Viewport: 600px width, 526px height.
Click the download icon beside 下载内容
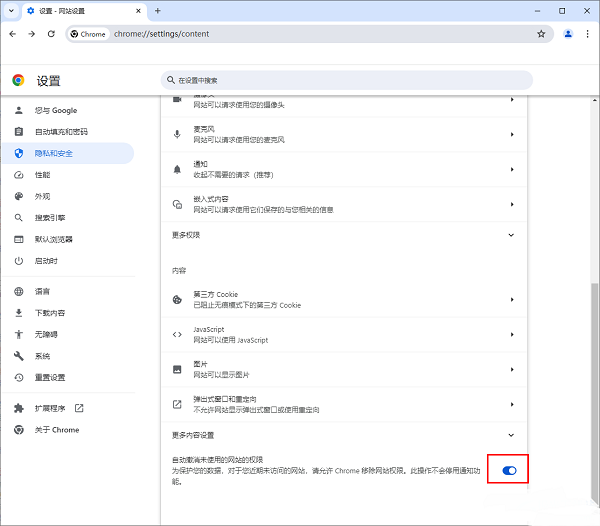tap(19, 313)
